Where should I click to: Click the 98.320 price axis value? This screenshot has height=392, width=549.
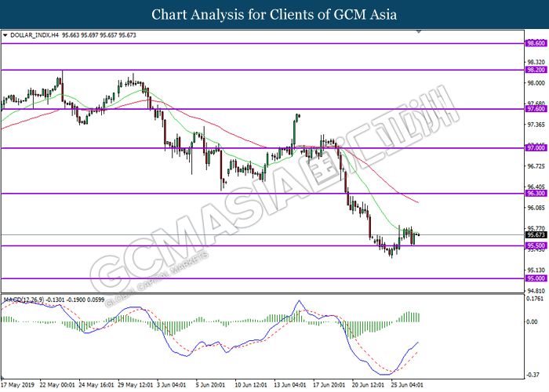pos(536,62)
